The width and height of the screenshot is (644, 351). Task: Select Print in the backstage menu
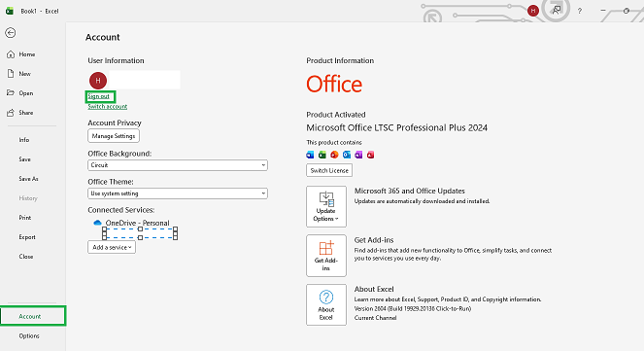tap(24, 218)
